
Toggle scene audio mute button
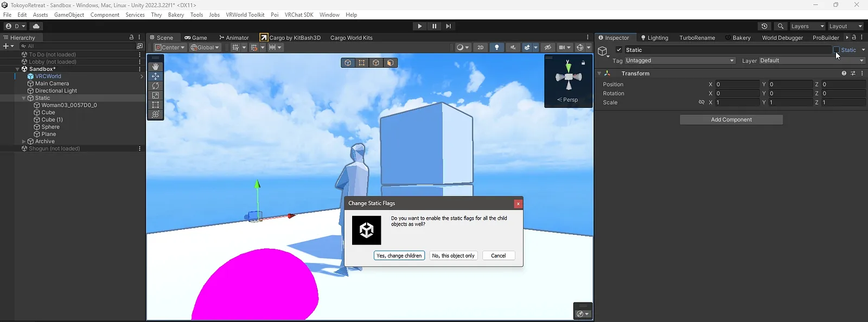pos(513,47)
